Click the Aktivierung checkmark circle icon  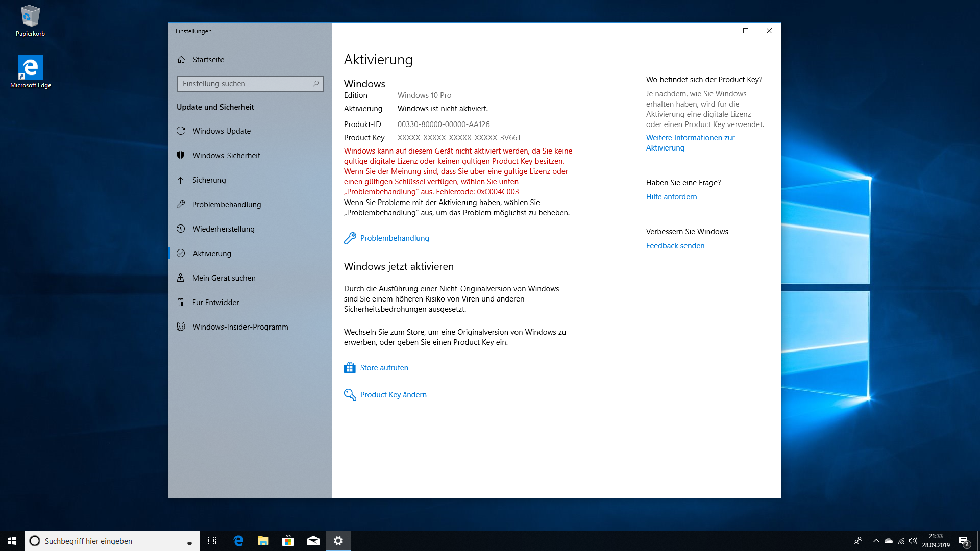coord(181,254)
